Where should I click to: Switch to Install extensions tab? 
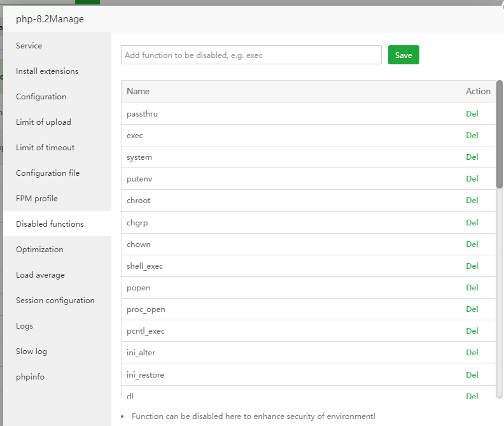click(47, 71)
